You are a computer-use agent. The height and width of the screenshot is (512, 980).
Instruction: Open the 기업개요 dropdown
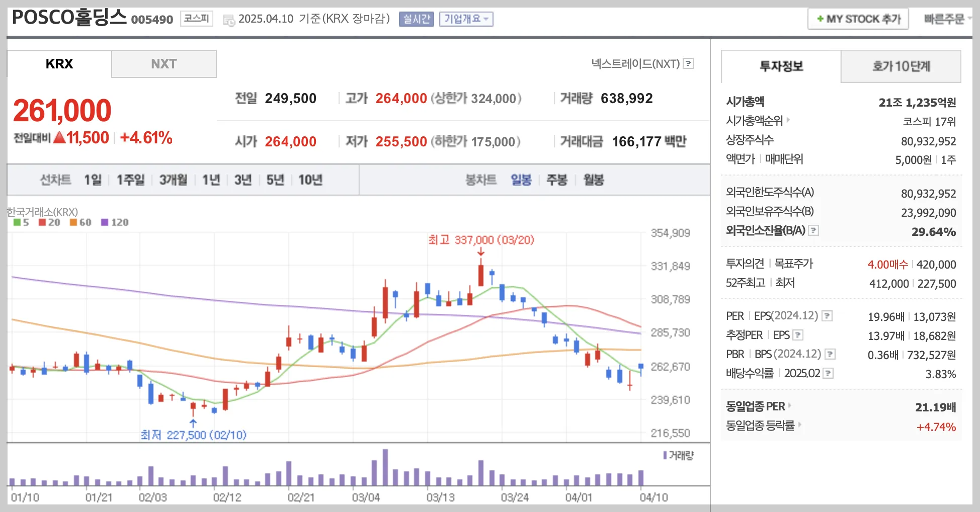click(466, 19)
